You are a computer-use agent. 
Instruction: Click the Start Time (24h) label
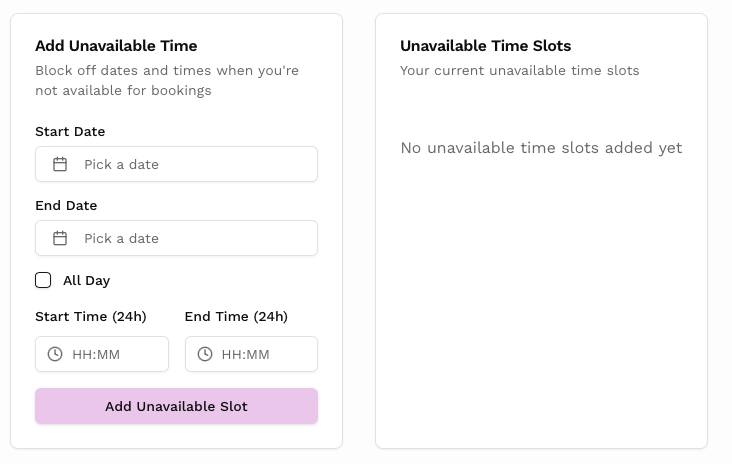click(x=91, y=316)
